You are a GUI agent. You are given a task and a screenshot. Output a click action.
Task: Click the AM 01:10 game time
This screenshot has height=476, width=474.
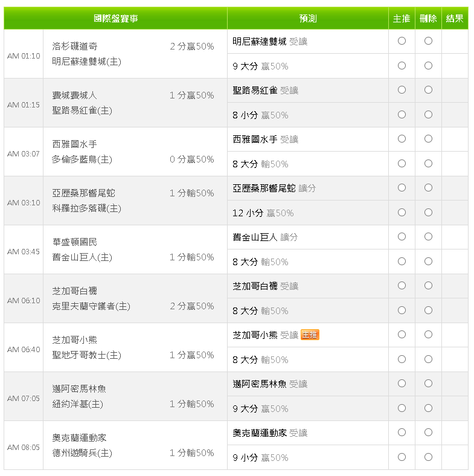[24, 56]
